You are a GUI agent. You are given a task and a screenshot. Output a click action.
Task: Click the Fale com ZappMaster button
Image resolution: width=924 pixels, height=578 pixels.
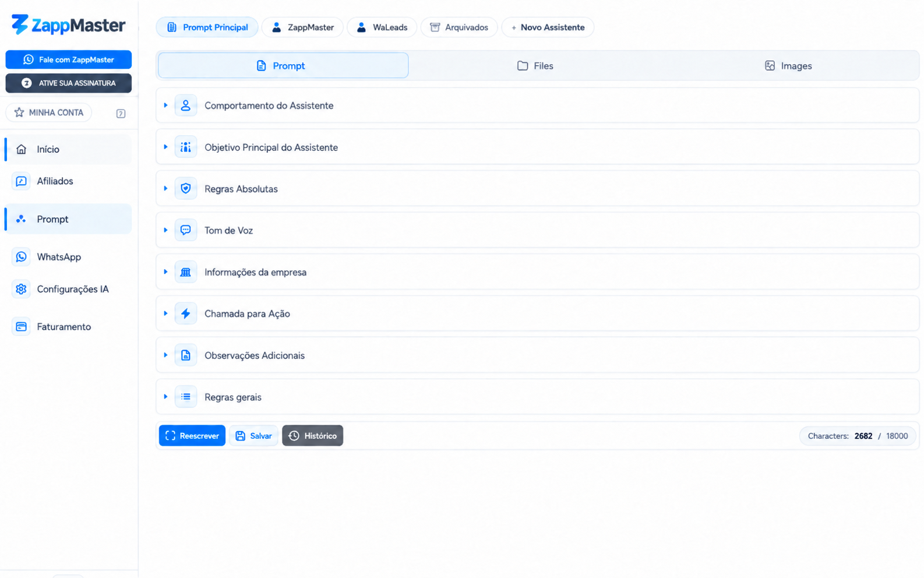coord(69,59)
